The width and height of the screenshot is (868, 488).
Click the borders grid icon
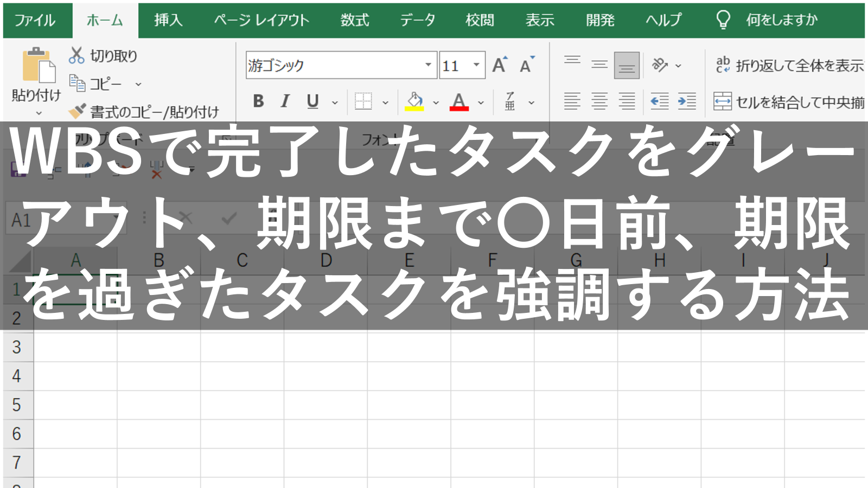(363, 101)
